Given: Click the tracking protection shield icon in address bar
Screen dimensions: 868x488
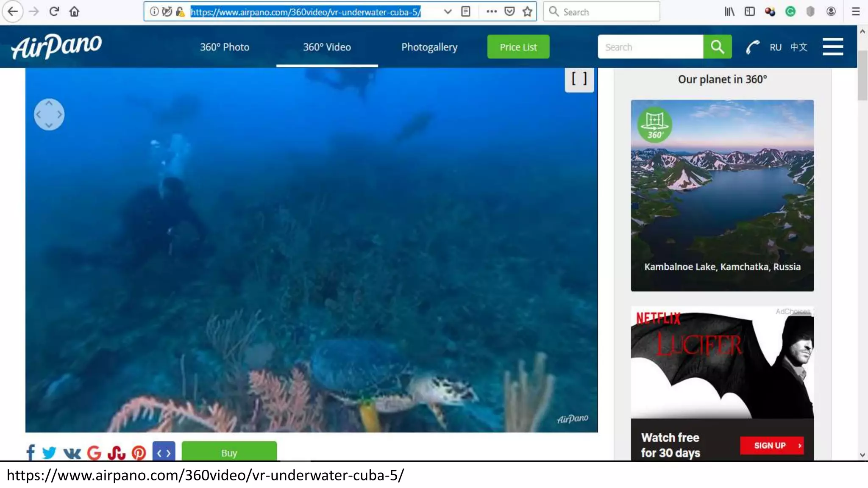Looking at the screenshot, I should (x=167, y=12).
